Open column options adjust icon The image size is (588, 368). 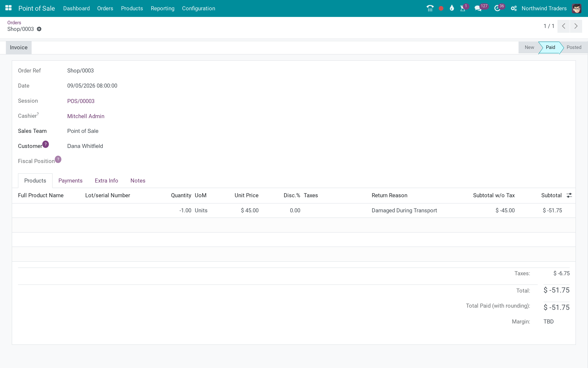tap(569, 195)
